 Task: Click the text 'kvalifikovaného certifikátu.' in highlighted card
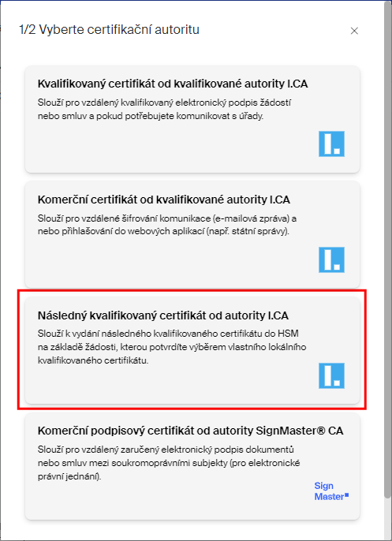93,361
